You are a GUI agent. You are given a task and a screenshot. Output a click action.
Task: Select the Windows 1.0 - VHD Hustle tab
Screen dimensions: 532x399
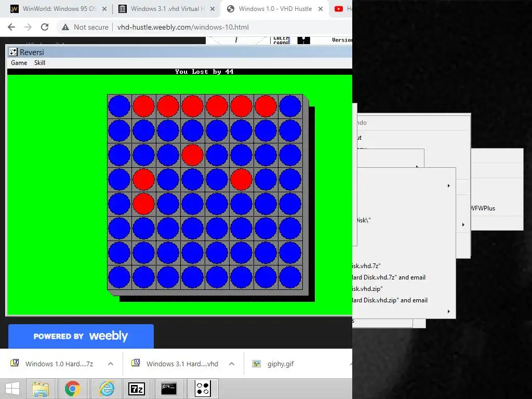(x=275, y=9)
